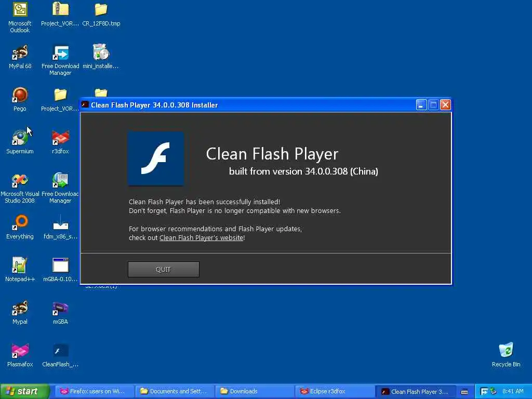The height and width of the screenshot is (399, 532).
Task: Select the Plasmafox desktop shortcut
Action: [20, 351]
